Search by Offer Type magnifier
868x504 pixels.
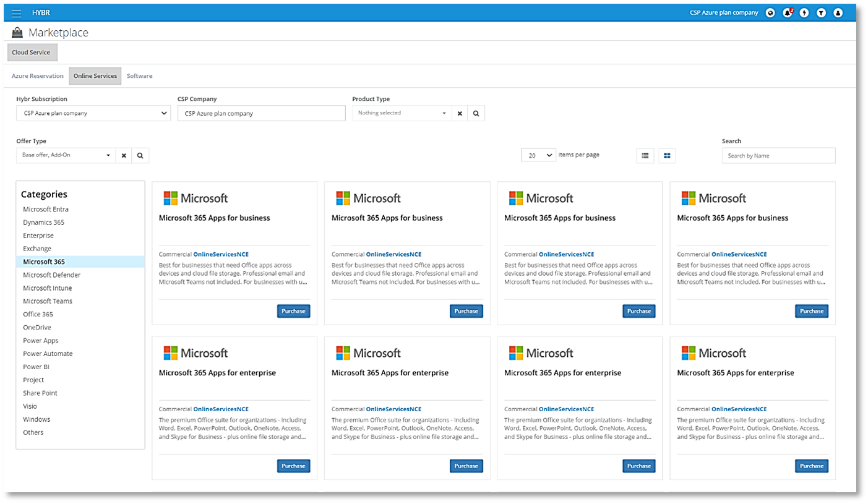(140, 155)
